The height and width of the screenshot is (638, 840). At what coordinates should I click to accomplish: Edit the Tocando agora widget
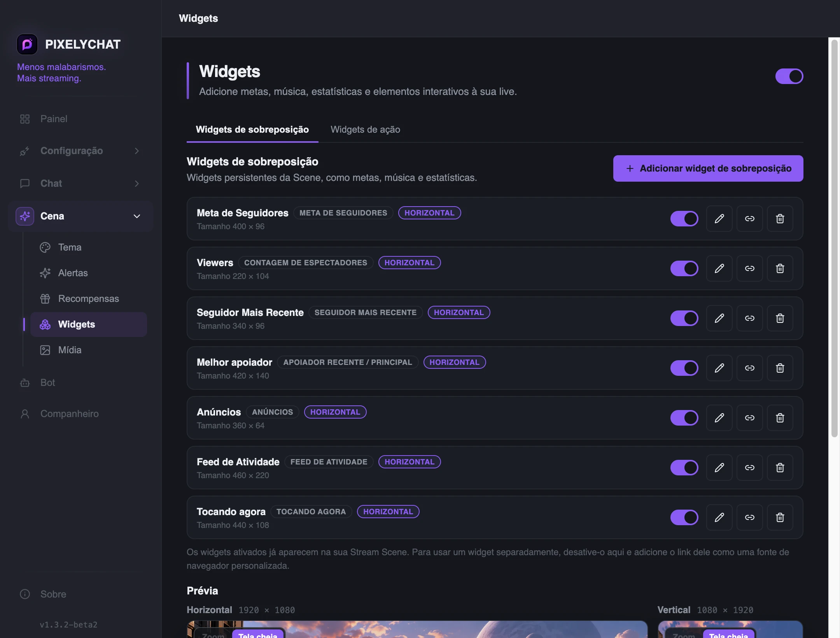click(719, 517)
